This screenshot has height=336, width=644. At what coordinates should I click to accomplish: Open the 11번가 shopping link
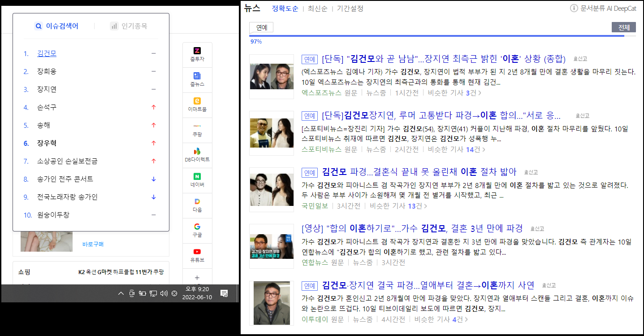[x=144, y=272]
